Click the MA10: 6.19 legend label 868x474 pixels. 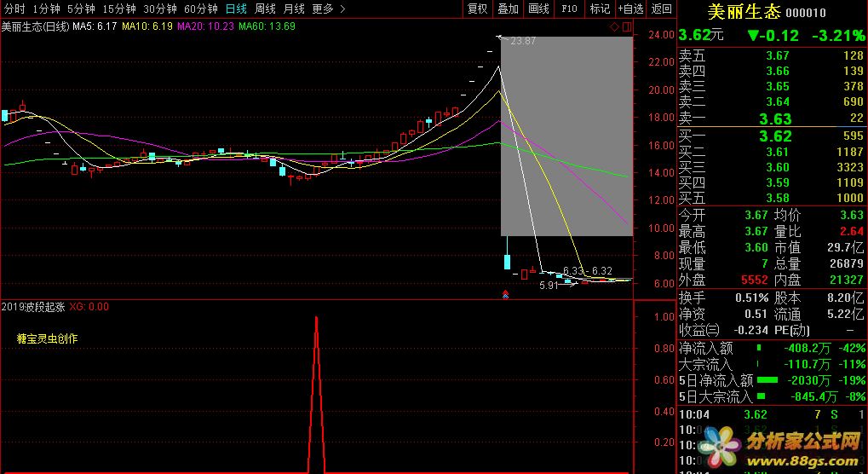(x=147, y=26)
